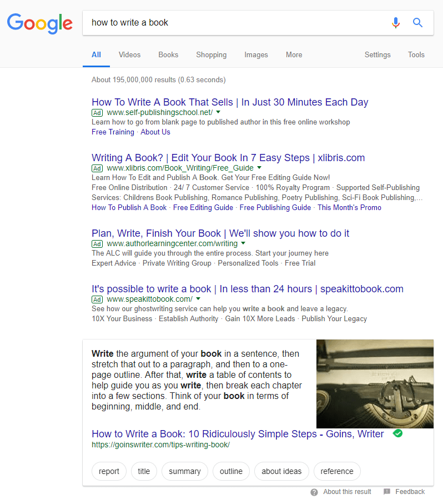Click the microphone voice search icon
Image resolution: width=443 pixels, height=504 pixels.
coord(395,23)
